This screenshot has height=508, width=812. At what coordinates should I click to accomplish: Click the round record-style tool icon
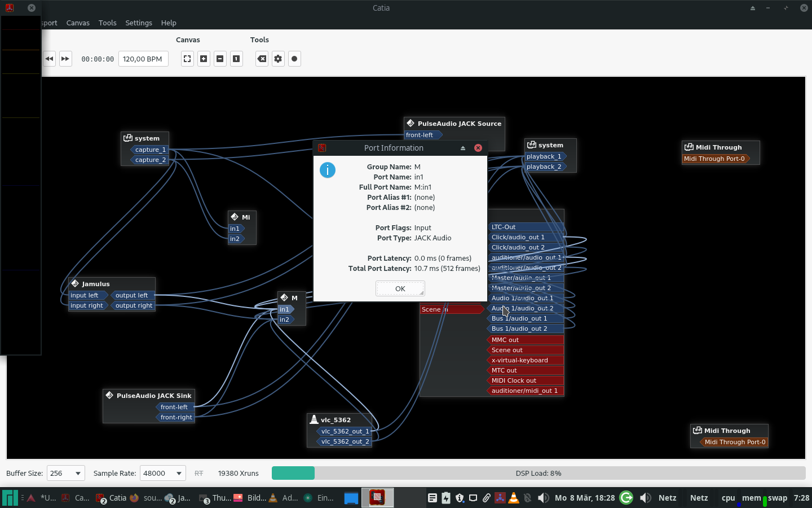[x=294, y=59]
